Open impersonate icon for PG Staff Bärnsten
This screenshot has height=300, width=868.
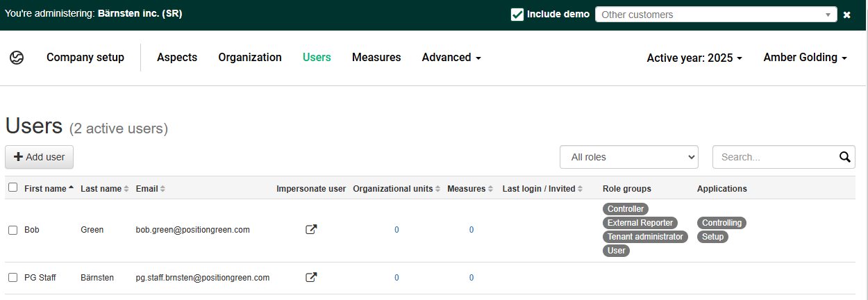click(311, 277)
